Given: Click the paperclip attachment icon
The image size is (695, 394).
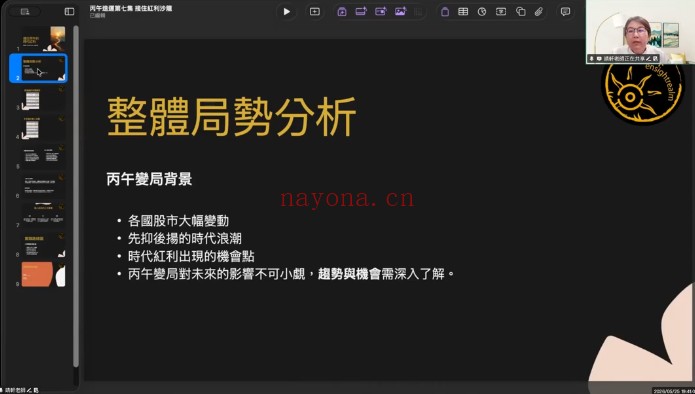Looking at the screenshot, I should [x=539, y=12].
